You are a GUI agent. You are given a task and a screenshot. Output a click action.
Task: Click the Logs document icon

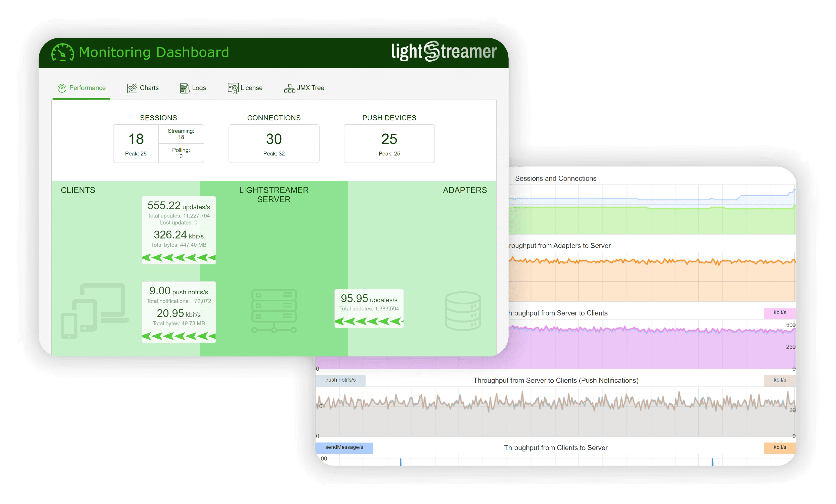click(185, 88)
